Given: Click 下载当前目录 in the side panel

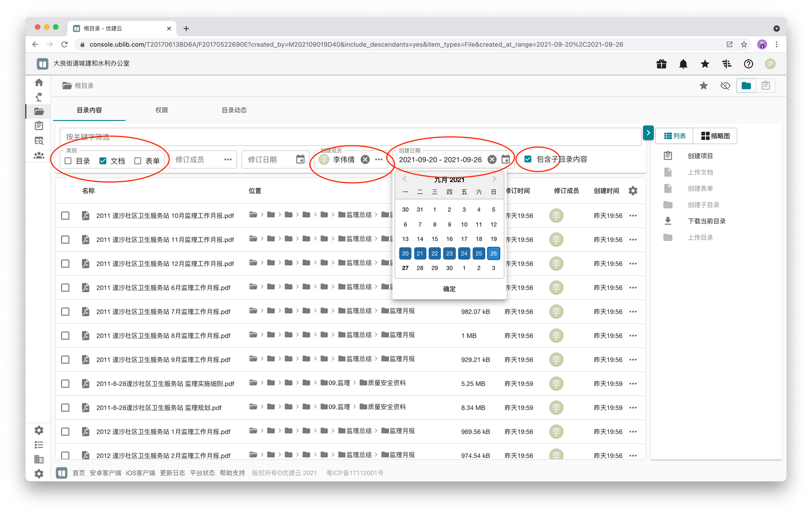Looking at the screenshot, I should click(706, 221).
